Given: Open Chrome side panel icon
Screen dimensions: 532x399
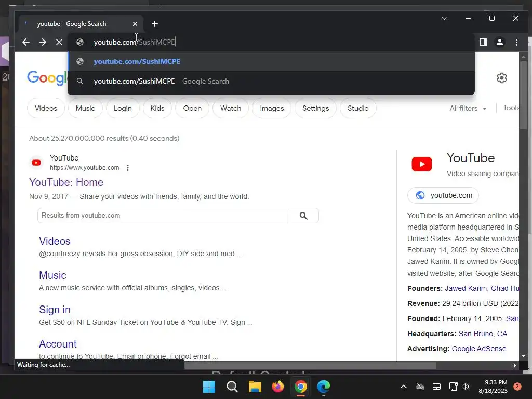Looking at the screenshot, I should (x=483, y=42).
